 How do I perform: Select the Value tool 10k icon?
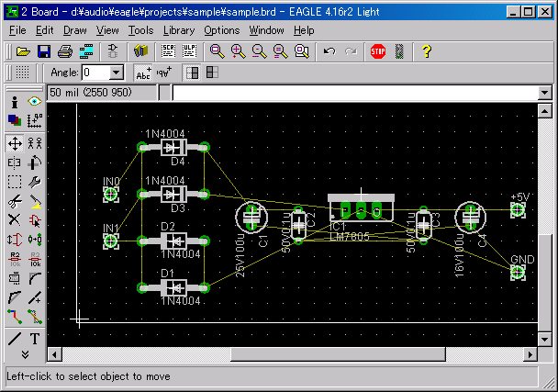pos(35,259)
